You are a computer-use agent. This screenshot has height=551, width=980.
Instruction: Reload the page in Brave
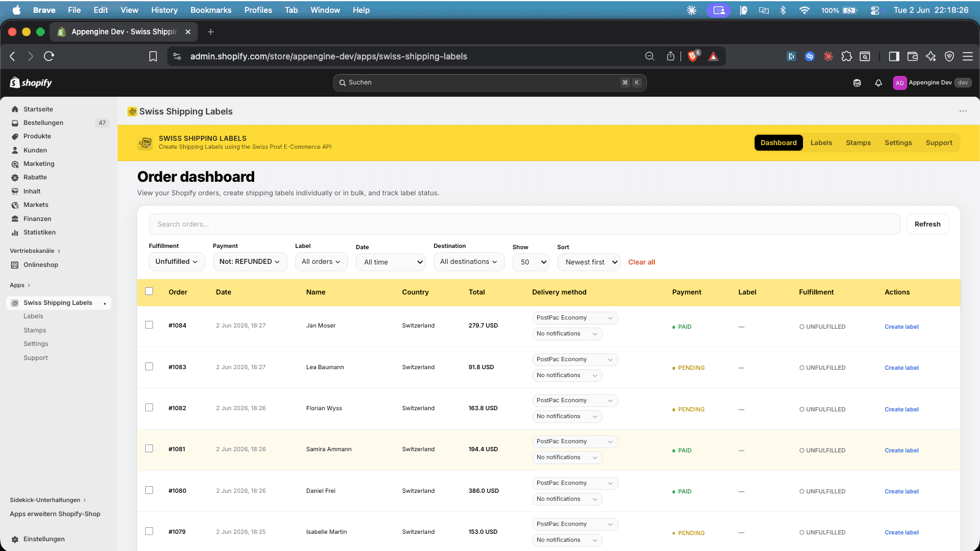point(49,56)
